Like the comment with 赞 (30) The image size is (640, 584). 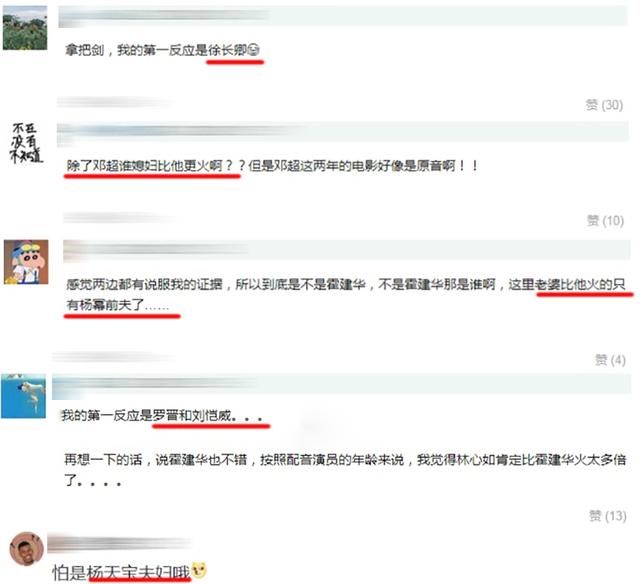point(604,105)
